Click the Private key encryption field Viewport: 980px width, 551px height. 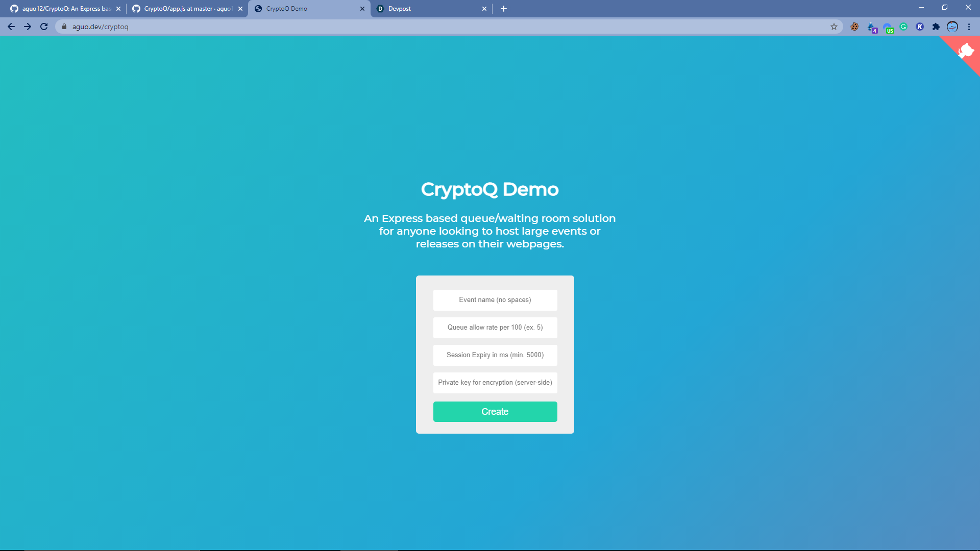(495, 383)
